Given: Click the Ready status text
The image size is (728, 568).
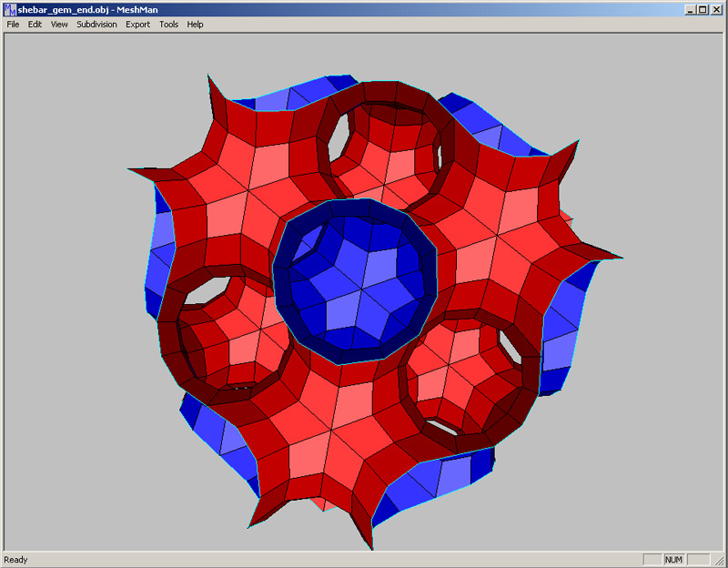Looking at the screenshot, I should [x=16, y=560].
